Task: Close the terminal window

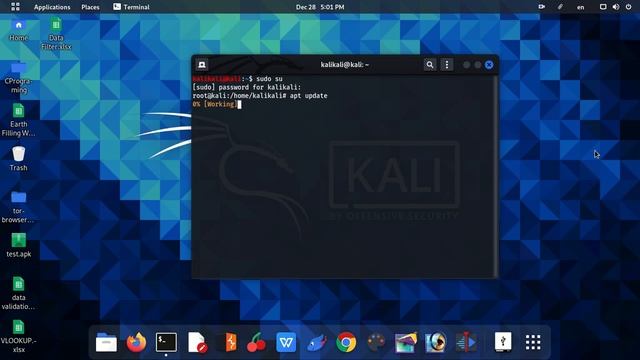Action: [x=489, y=65]
